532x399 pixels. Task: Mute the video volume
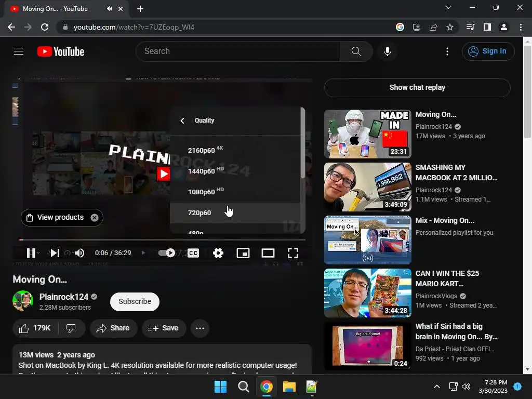tap(79, 253)
